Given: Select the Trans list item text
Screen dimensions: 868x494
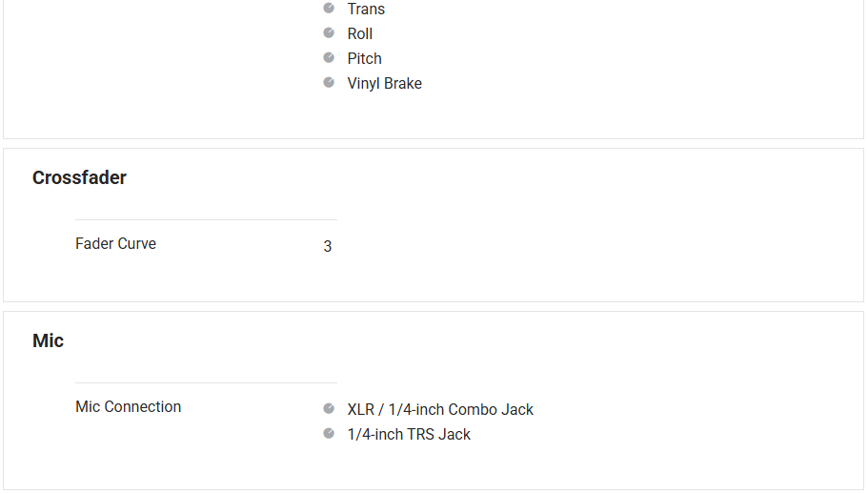Looking at the screenshot, I should [366, 10].
